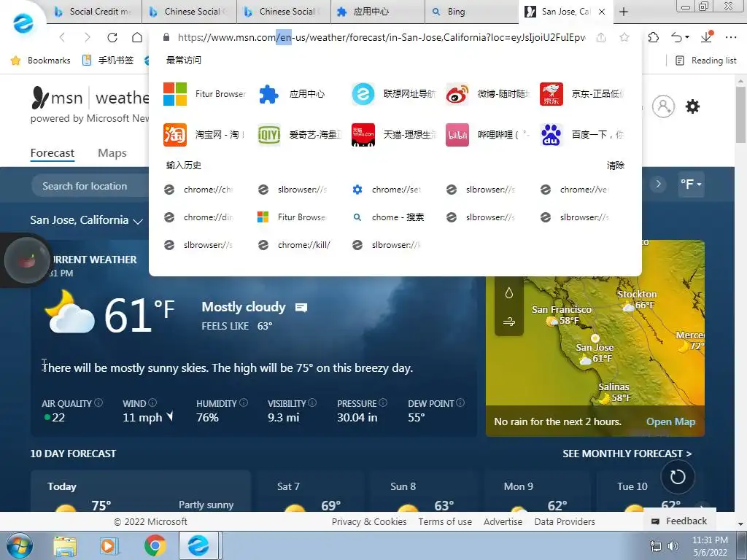
Task: Switch to the Social Credit tab
Action: tap(94, 12)
